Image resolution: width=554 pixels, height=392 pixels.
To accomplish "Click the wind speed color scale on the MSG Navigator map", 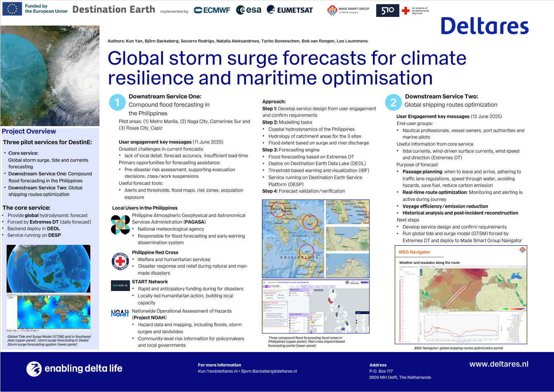I will coord(512,309).
